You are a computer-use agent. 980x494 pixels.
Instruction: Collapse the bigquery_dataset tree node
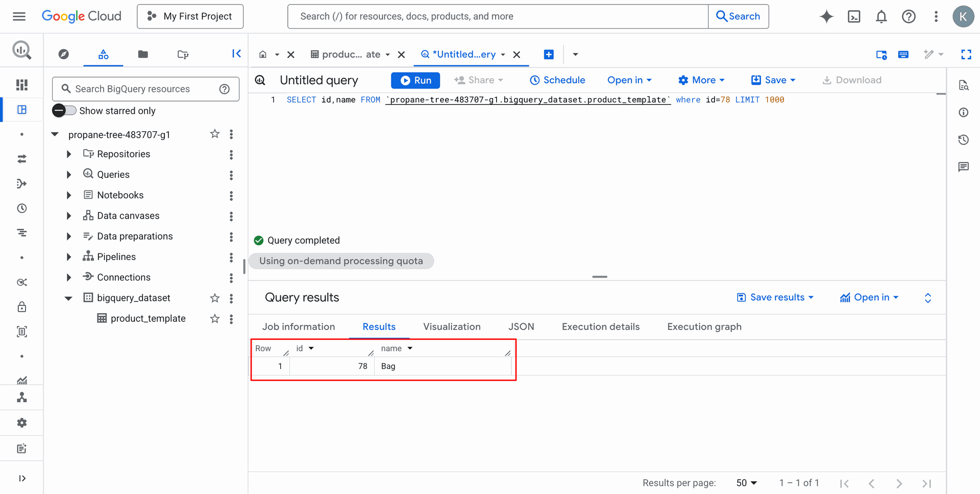pos(68,298)
